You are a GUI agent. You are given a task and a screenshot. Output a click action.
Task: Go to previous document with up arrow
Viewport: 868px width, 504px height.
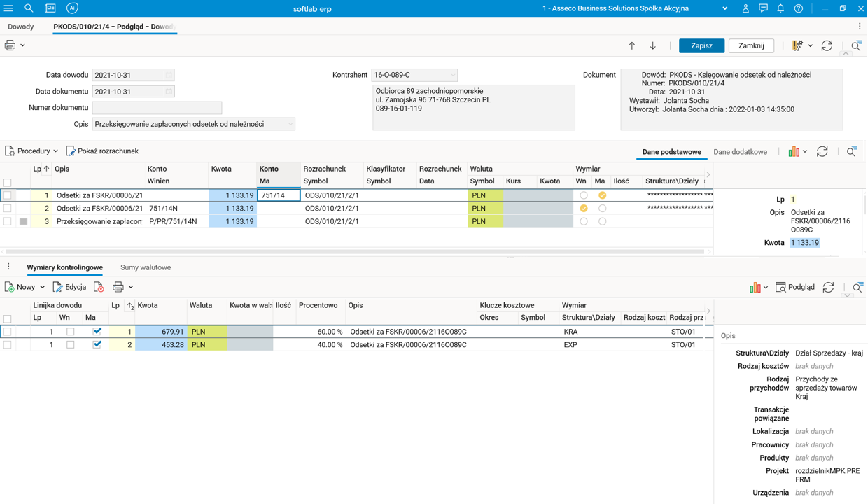pyautogui.click(x=632, y=45)
